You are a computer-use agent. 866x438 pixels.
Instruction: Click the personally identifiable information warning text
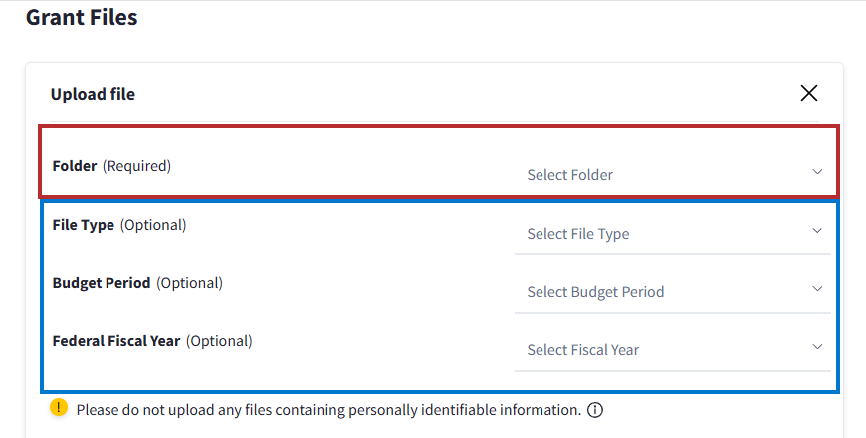click(328, 410)
